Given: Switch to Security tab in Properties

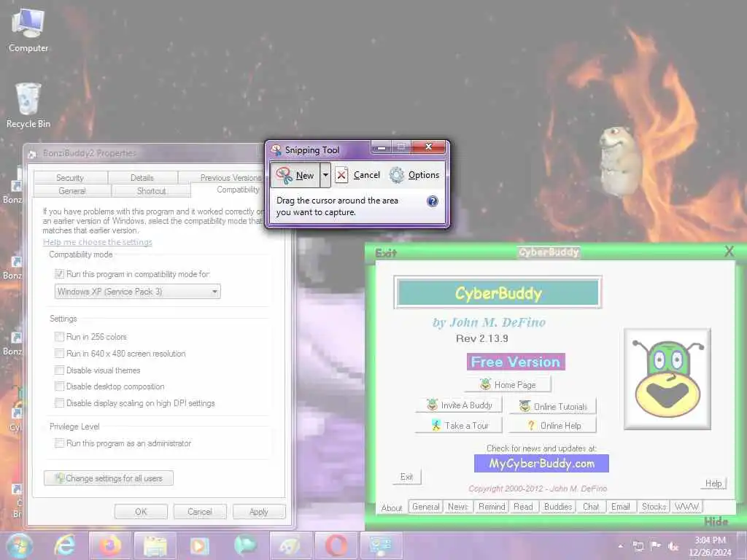Looking at the screenshot, I should pyautogui.click(x=70, y=178).
